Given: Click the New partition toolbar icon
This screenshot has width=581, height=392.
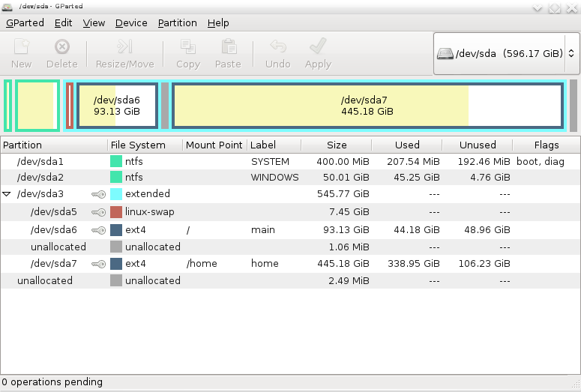Looking at the screenshot, I should pyautogui.click(x=21, y=47).
